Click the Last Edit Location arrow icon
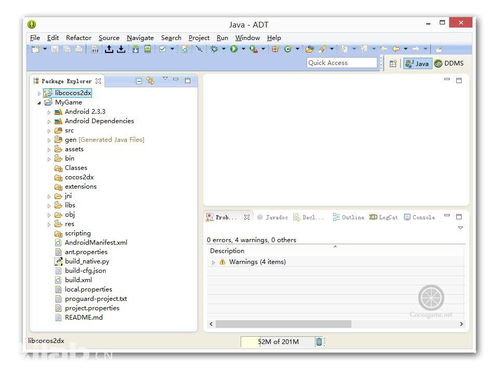 (x=383, y=49)
